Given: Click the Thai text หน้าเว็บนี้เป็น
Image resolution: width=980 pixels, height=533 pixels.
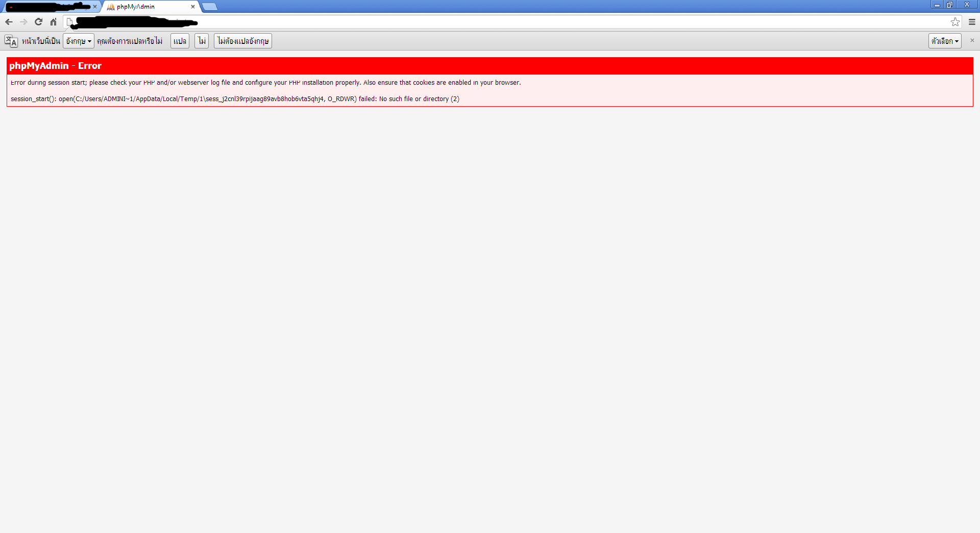Looking at the screenshot, I should pos(41,41).
